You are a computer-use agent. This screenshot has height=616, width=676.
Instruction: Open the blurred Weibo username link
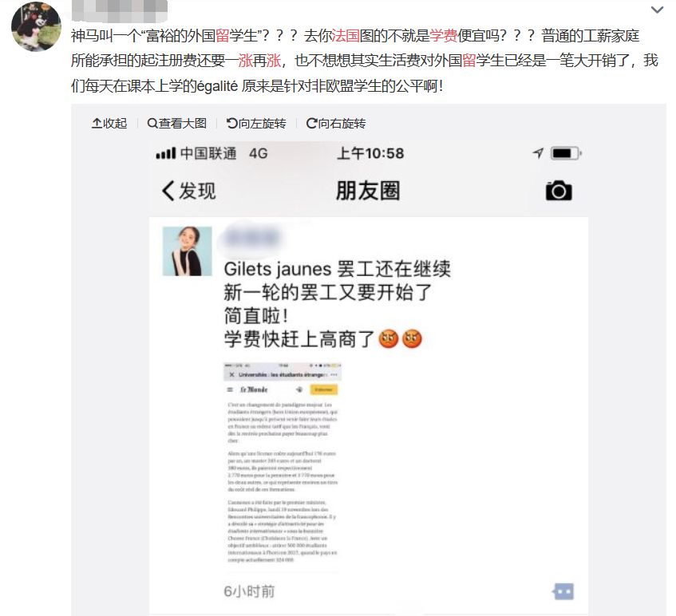(x=120, y=11)
